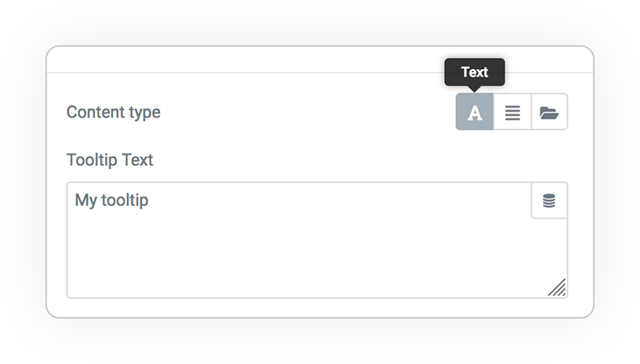
Task: Click the rightmost button in the Content type group
Action: 549,112
